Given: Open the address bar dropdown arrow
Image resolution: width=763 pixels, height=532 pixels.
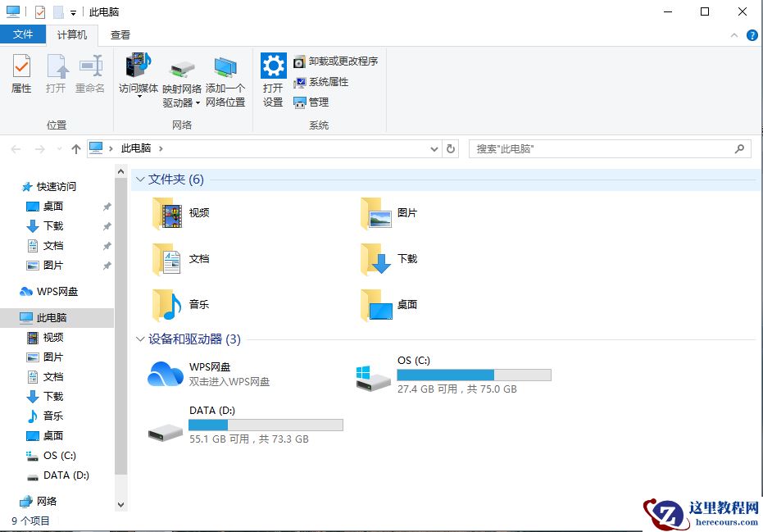Looking at the screenshot, I should point(434,148).
